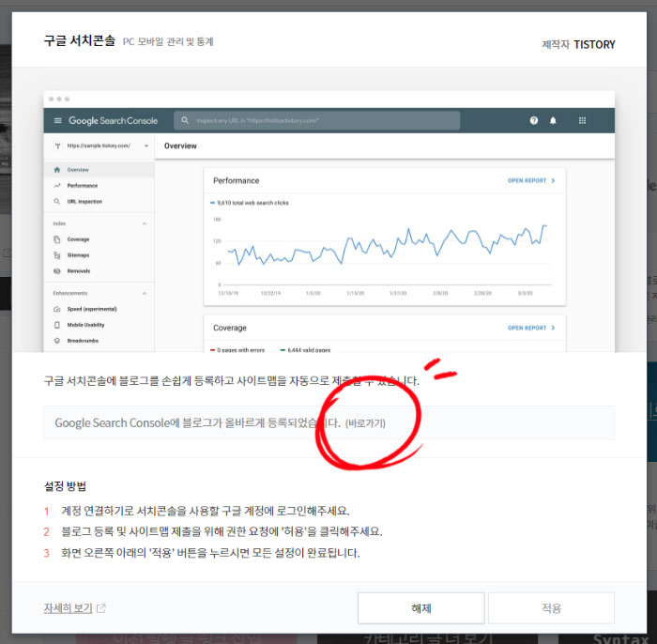Collapse the Enhancements section chevron in preview
The height and width of the screenshot is (644, 657).
145,293
